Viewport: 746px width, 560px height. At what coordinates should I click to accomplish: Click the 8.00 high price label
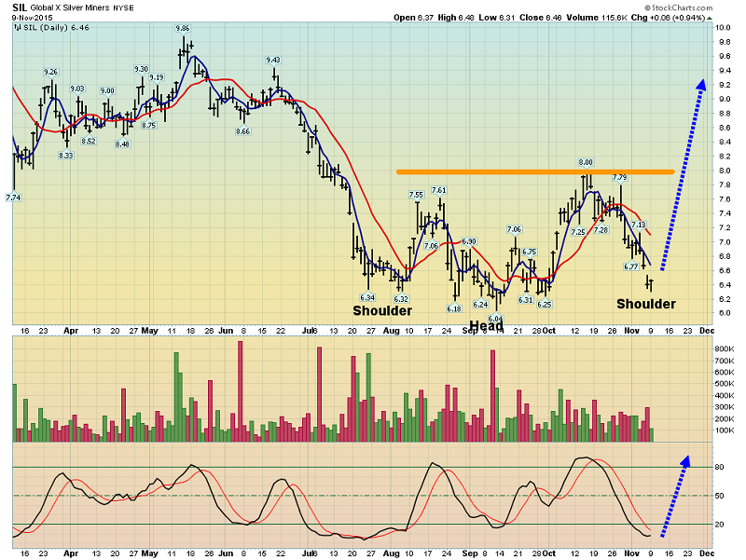click(x=586, y=162)
